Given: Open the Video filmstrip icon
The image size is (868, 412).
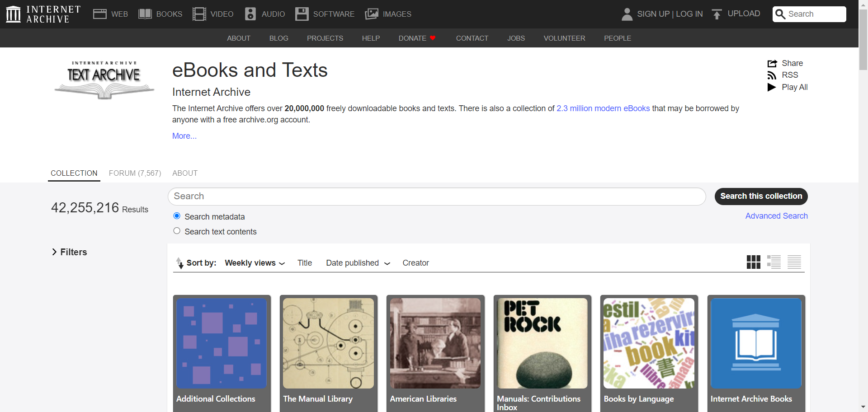Looking at the screenshot, I should [x=199, y=14].
